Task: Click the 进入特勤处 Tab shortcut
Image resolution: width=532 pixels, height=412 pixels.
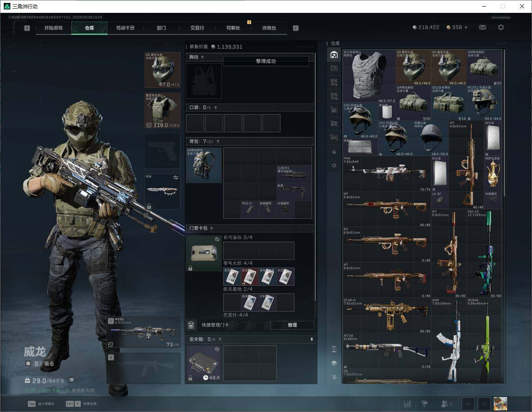Action: 41,403
